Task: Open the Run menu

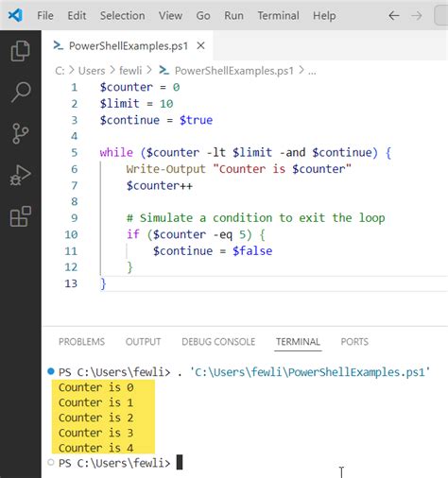Action: point(233,15)
